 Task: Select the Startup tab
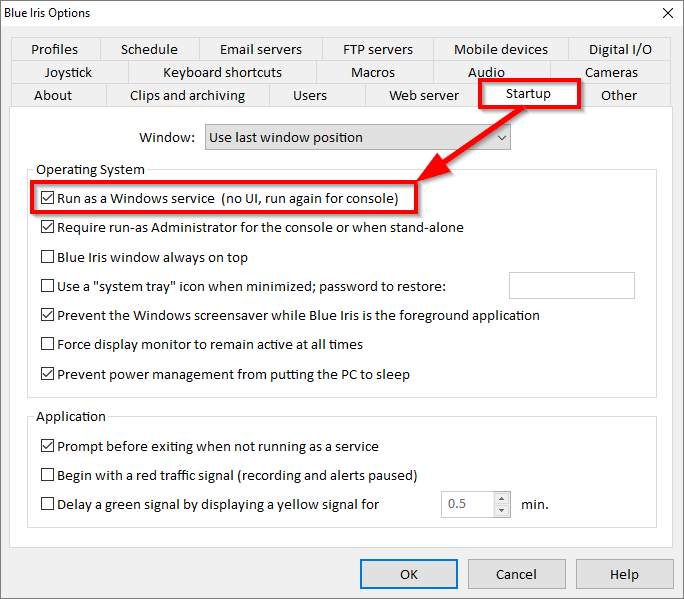pyautogui.click(x=528, y=94)
